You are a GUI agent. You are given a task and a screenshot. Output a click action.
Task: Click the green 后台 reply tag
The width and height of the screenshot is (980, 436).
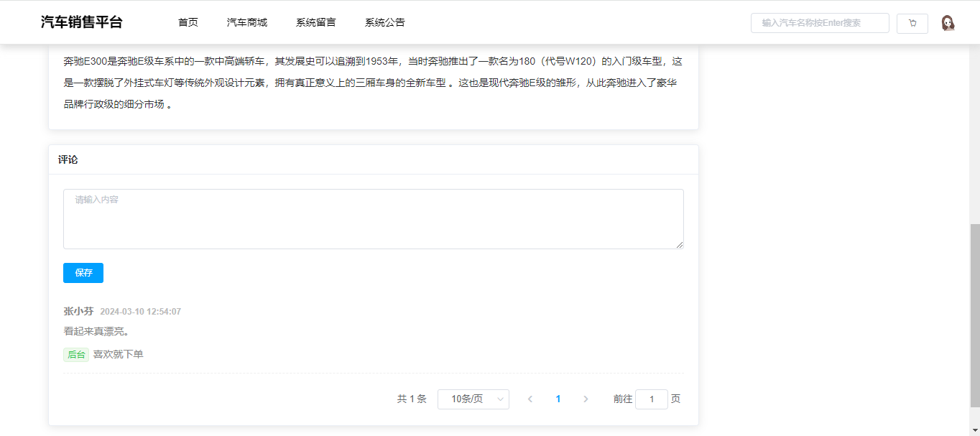[x=76, y=355]
